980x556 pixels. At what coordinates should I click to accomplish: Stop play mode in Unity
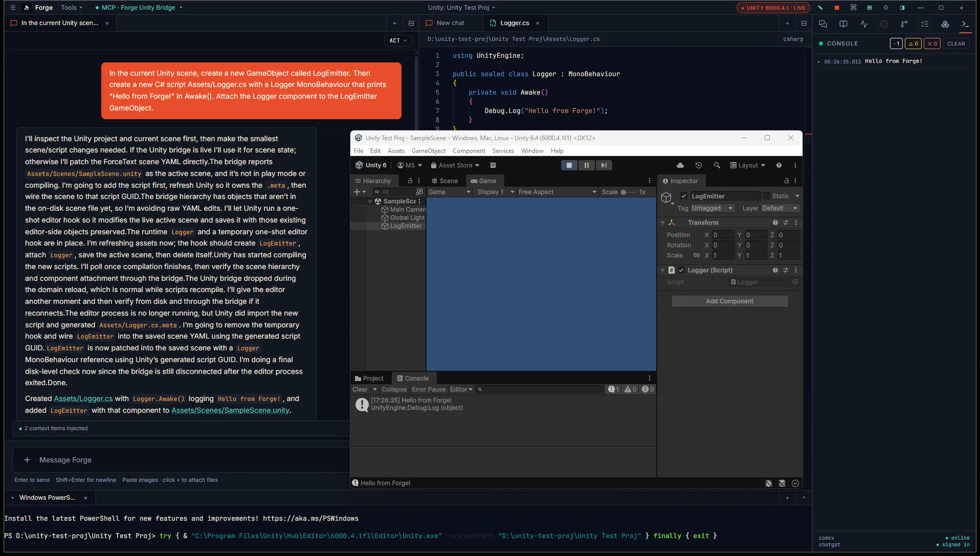click(x=569, y=165)
